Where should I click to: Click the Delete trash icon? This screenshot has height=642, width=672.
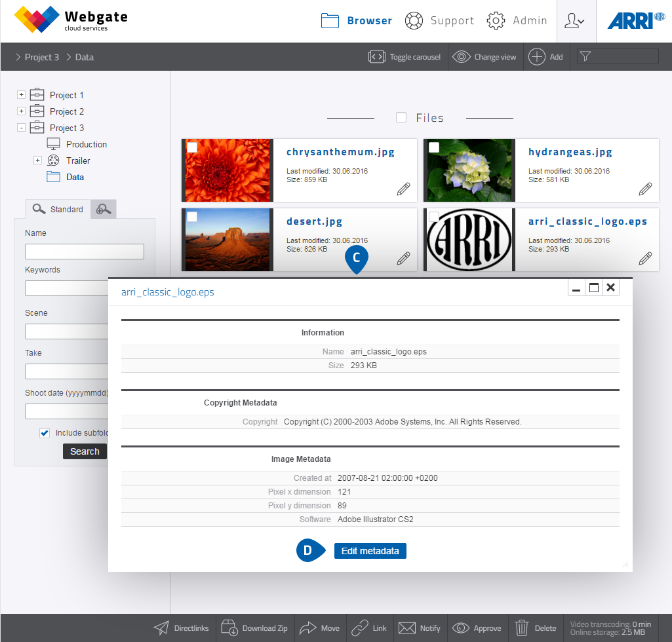click(x=522, y=628)
